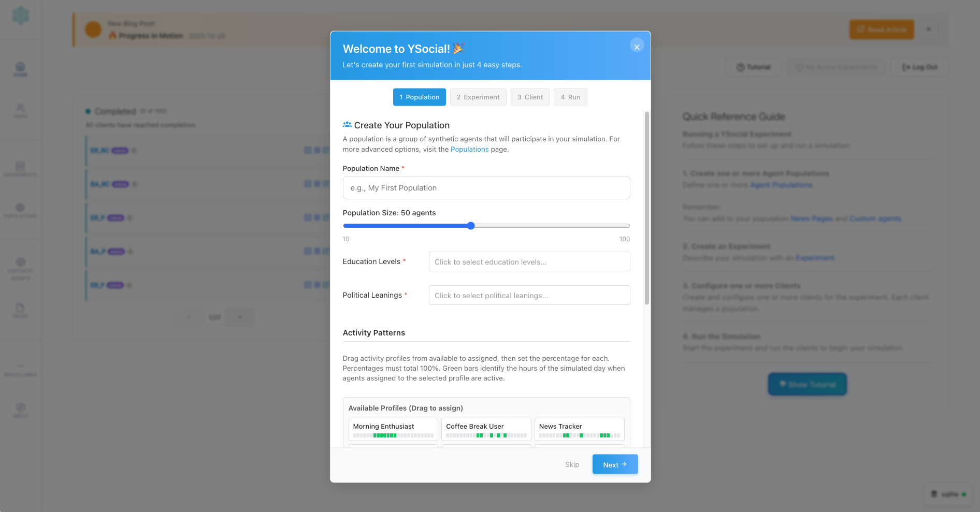Switch to the Experiment step tab
This screenshot has height=512, width=980.
tap(478, 97)
